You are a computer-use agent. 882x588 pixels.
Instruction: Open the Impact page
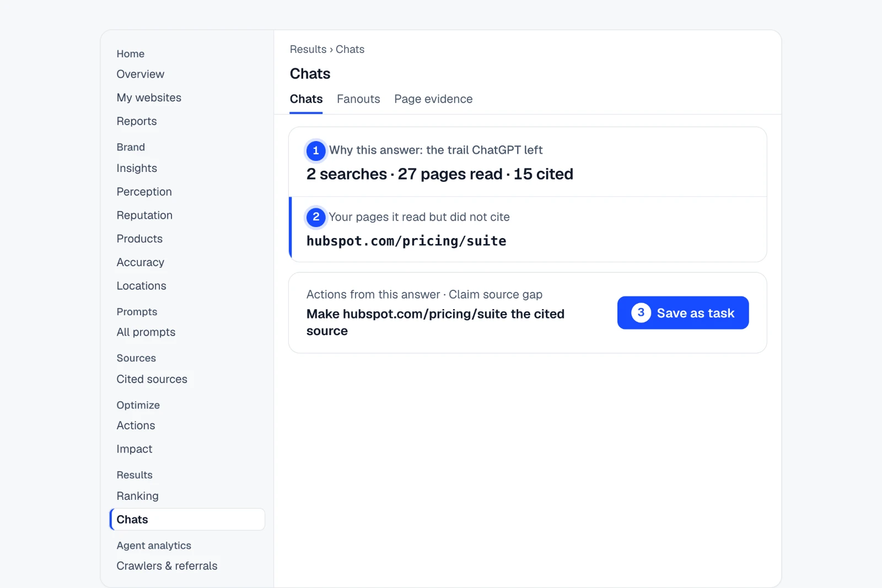(x=134, y=449)
